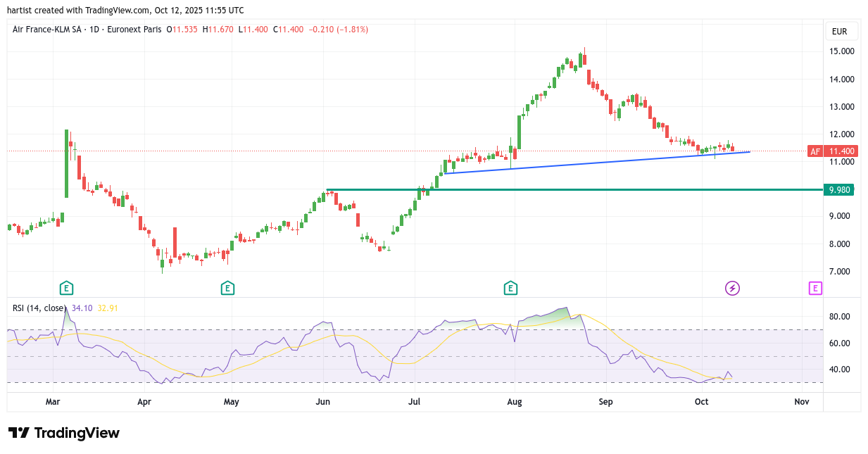This screenshot has width=868, height=454.
Task: Click the purple RSI value 34.10
Action: tap(82, 308)
